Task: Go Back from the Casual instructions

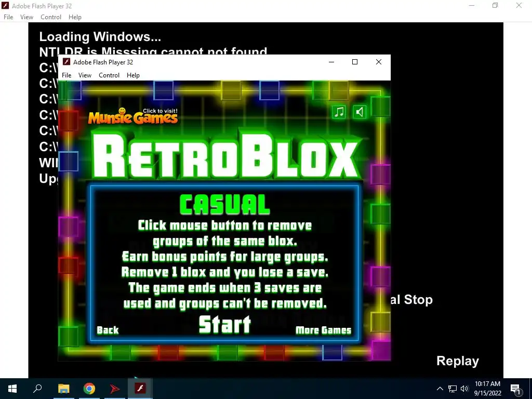Action: pyautogui.click(x=108, y=330)
